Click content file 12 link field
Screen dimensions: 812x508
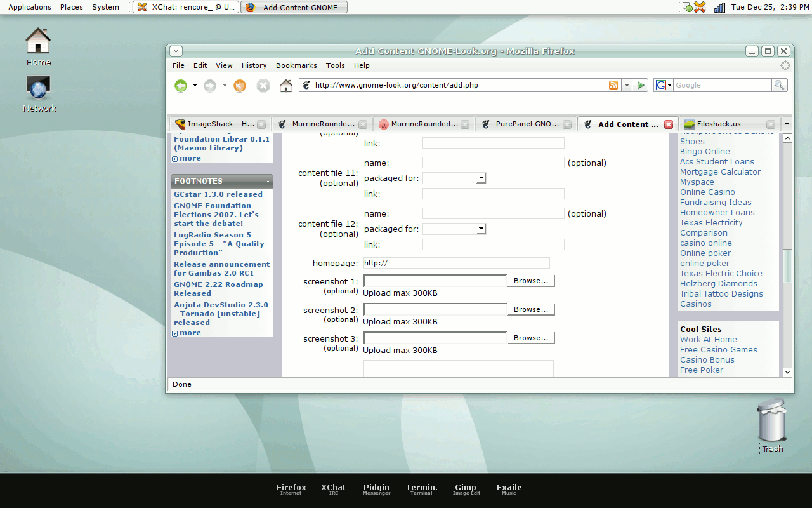[x=493, y=244]
